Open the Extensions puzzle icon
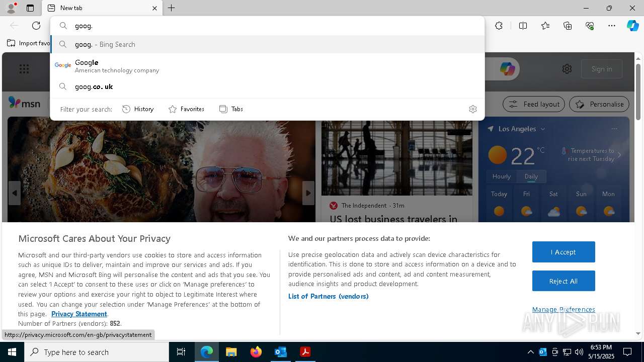644x362 pixels. [499, 26]
